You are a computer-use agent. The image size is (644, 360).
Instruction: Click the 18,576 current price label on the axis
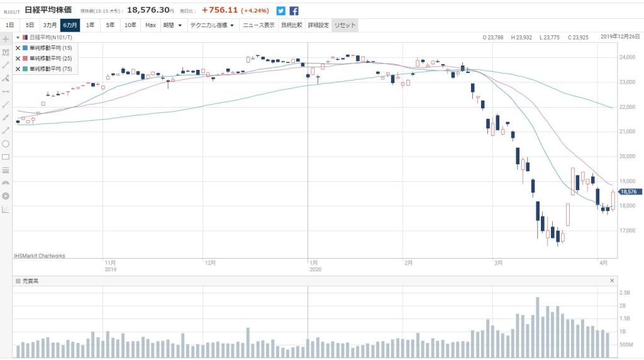click(x=630, y=192)
